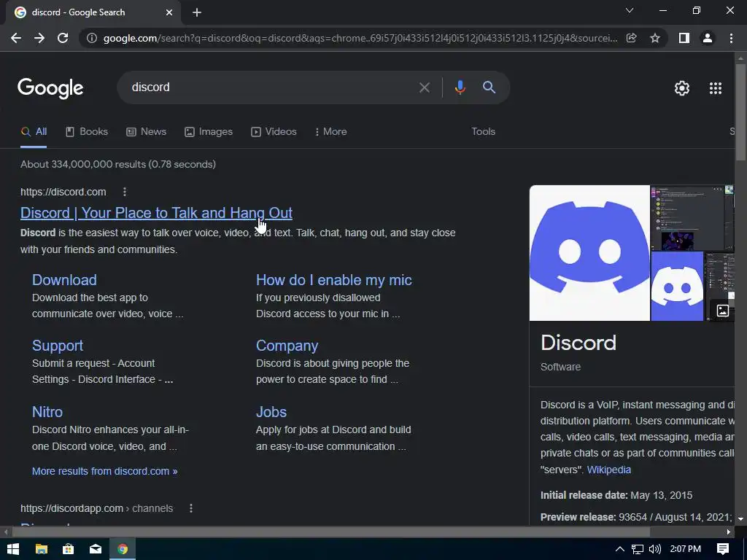Go back with the browser back arrow
This screenshot has width=747, height=560.
(16, 38)
